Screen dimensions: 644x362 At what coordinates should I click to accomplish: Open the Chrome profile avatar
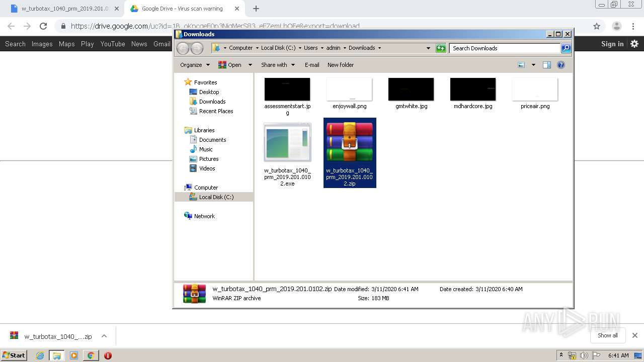pyautogui.click(x=616, y=26)
